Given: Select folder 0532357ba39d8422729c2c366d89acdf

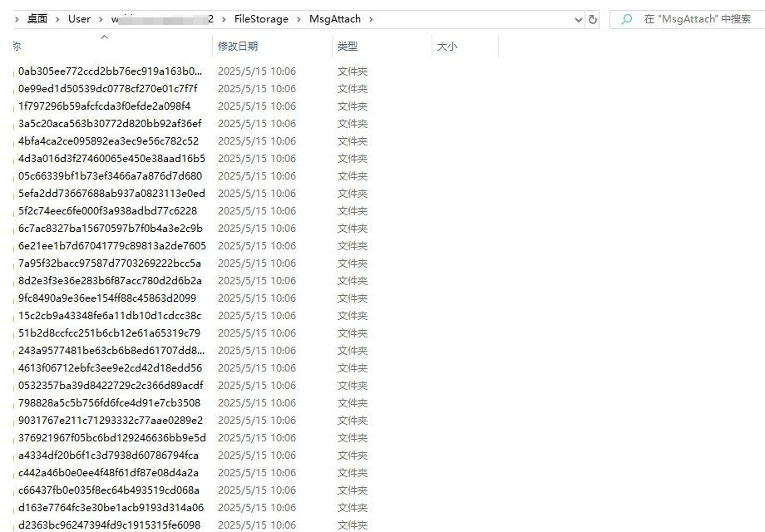Looking at the screenshot, I should click(111, 386).
